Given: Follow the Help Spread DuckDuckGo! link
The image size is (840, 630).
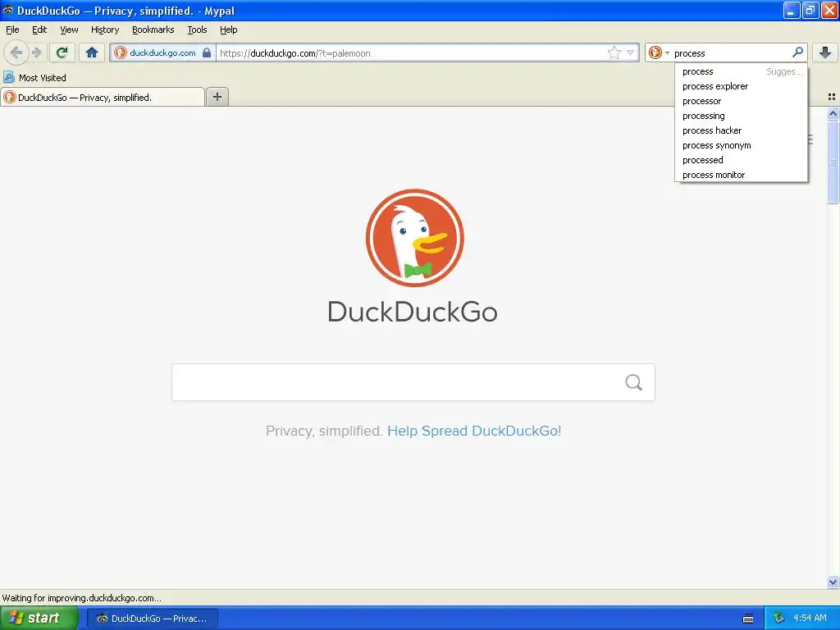Looking at the screenshot, I should point(474,431).
